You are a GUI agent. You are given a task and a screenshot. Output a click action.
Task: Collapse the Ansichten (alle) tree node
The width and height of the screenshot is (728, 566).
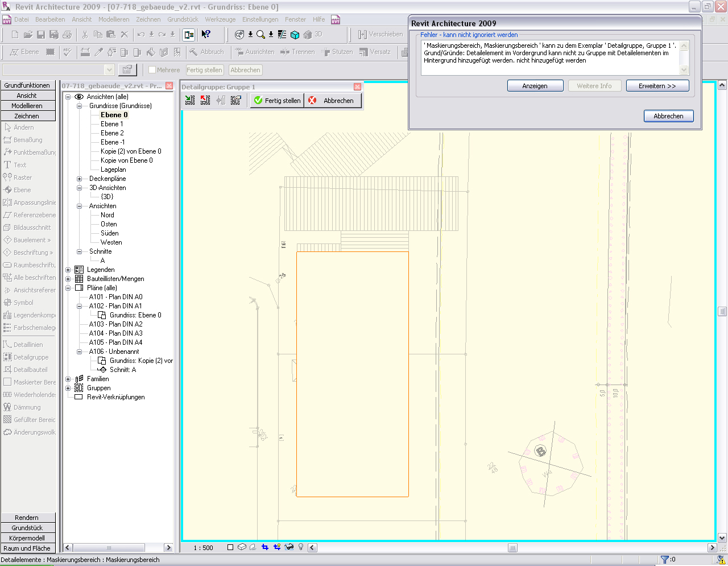pyautogui.click(x=68, y=97)
